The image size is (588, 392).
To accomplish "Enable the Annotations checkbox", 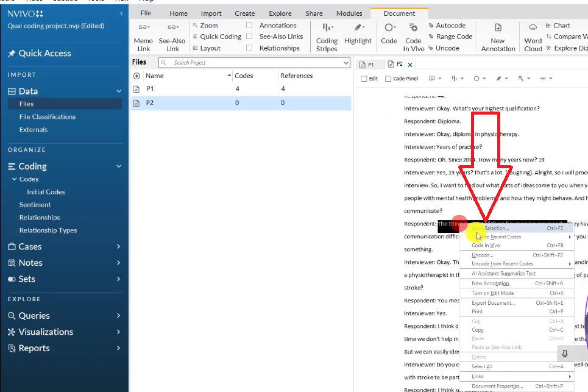I will tap(249, 26).
